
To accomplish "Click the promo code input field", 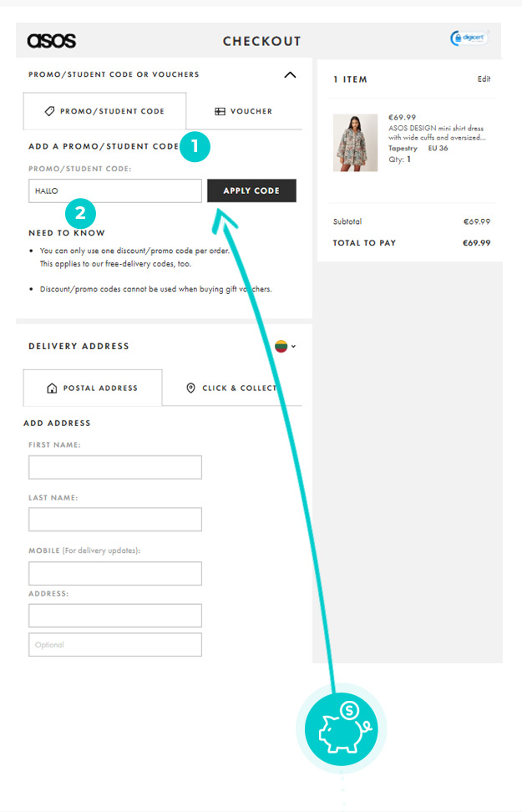I will (x=115, y=190).
